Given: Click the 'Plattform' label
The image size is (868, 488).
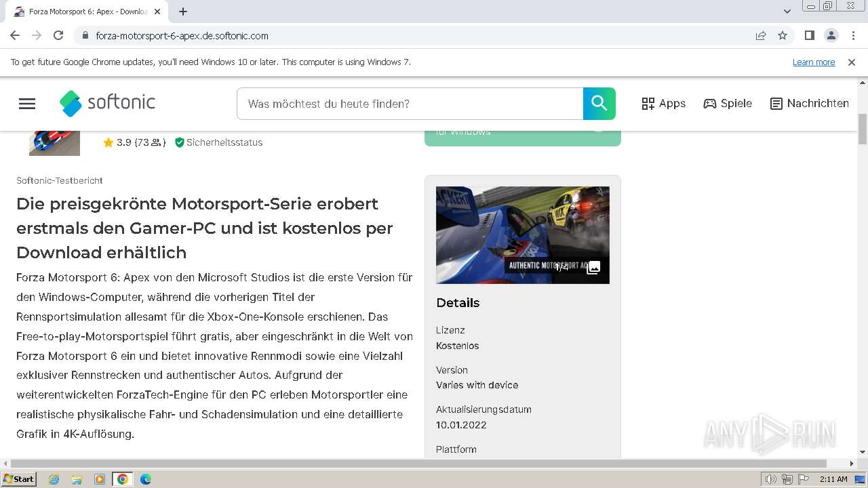Looking at the screenshot, I should click(456, 449).
